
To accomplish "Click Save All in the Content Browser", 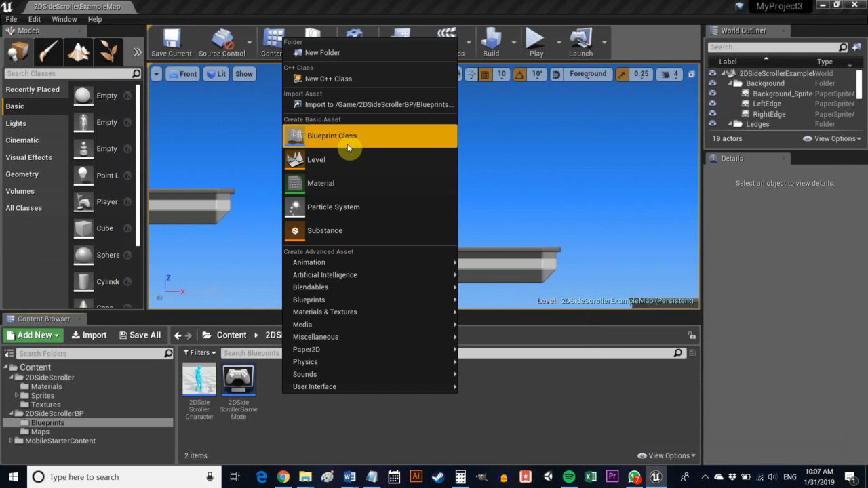I will [140, 334].
